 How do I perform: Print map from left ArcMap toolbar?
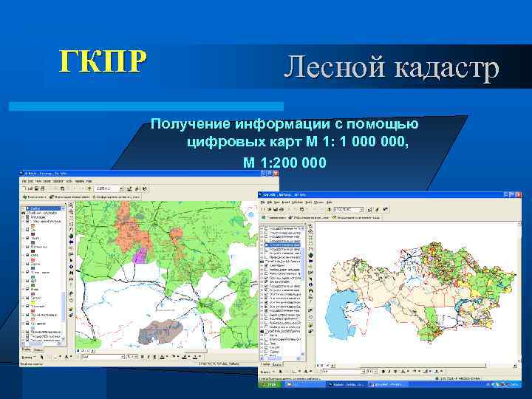point(42,188)
